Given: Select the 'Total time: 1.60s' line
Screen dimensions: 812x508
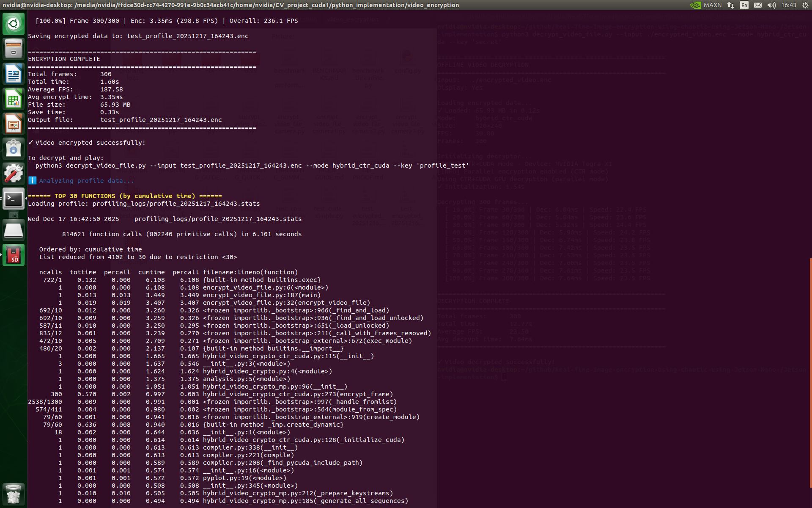Looking at the screenshot, I should coord(74,82).
